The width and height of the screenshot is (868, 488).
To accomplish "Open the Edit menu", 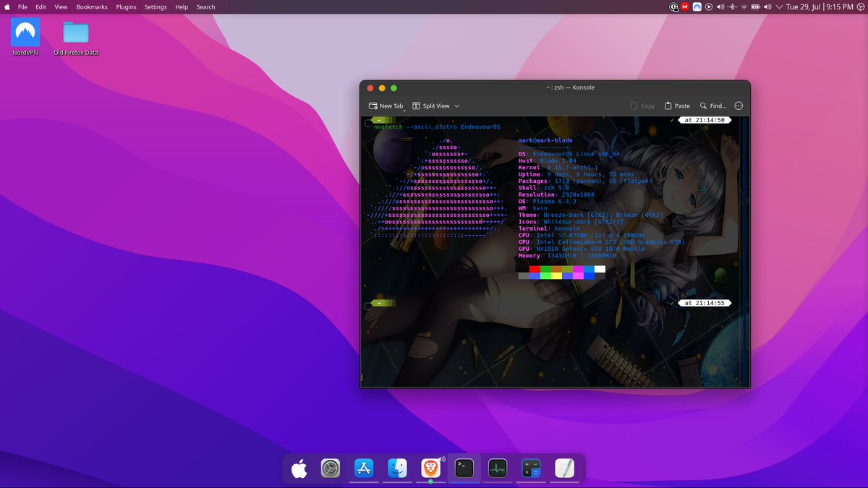I will pos(41,7).
